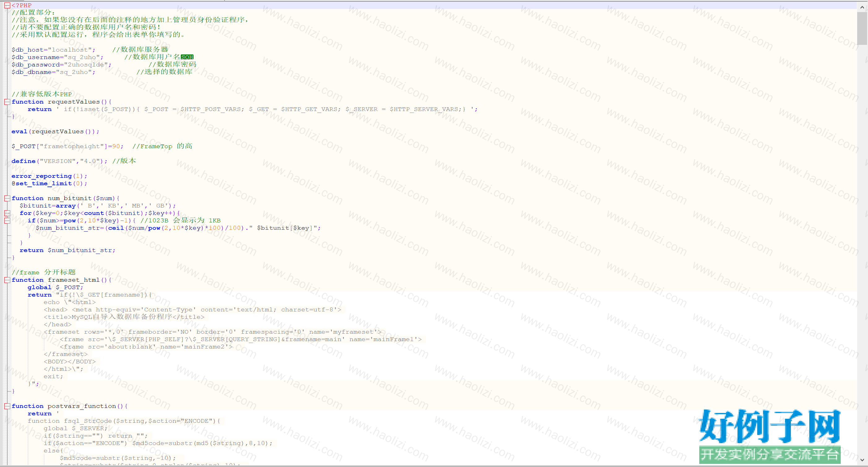Screen dimensions: 868x467
Task: Click the <frameset rows='*,0' line
Action: tap(212, 332)
